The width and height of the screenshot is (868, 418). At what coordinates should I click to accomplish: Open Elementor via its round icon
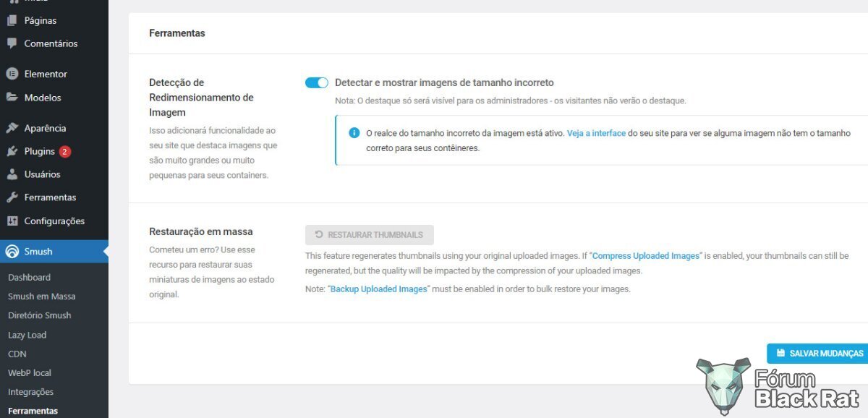click(x=12, y=74)
